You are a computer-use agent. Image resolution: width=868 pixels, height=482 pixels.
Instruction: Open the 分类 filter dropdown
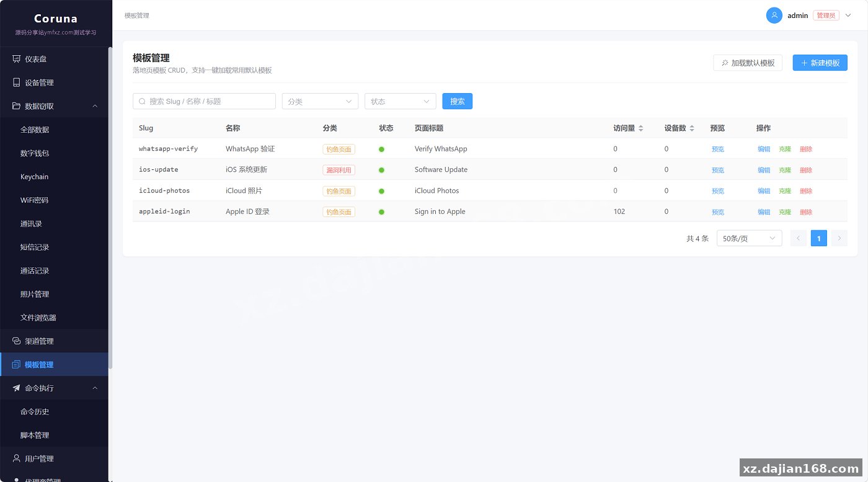click(x=320, y=101)
